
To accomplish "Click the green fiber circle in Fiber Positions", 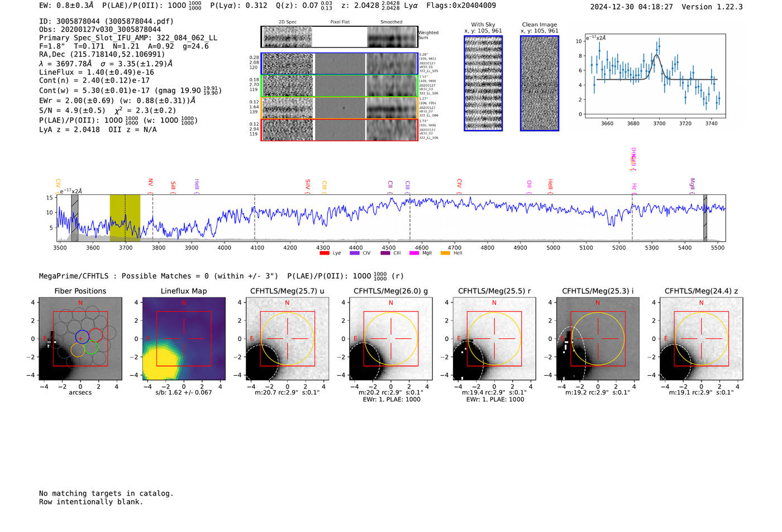I will pyautogui.click(x=91, y=347).
